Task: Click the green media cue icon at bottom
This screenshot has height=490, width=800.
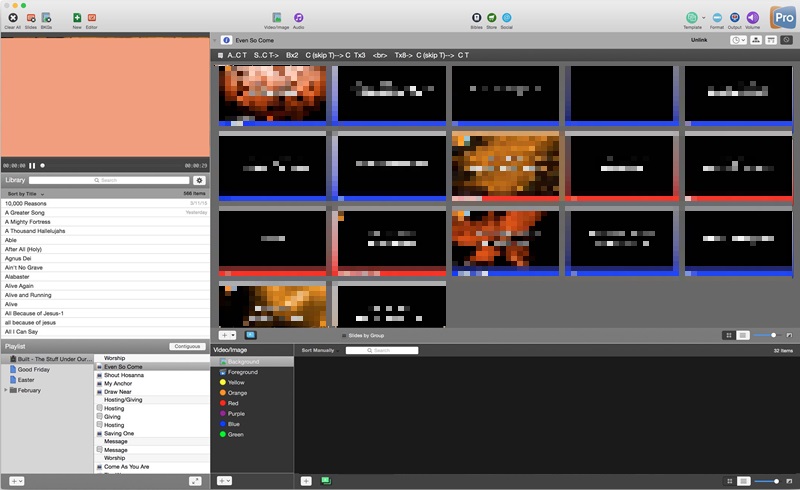Action: 327,481
